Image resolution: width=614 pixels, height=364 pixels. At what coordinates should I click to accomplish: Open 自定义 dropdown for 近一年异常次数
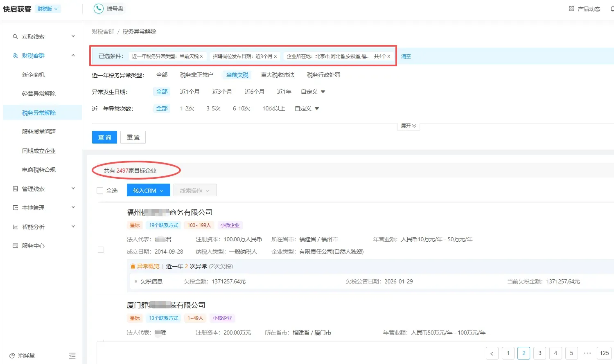click(307, 108)
